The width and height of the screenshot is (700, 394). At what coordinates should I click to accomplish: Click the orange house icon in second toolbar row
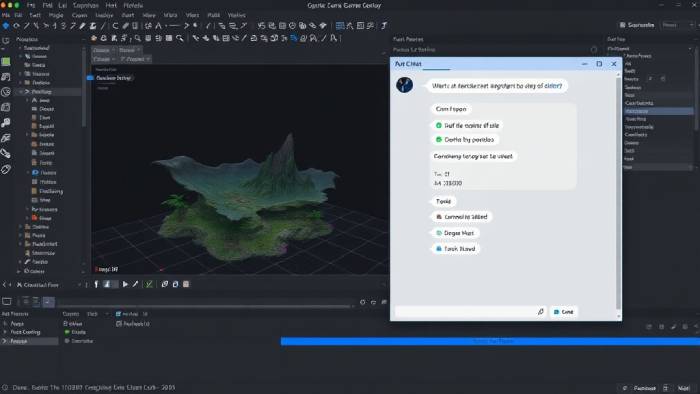coord(94,38)
